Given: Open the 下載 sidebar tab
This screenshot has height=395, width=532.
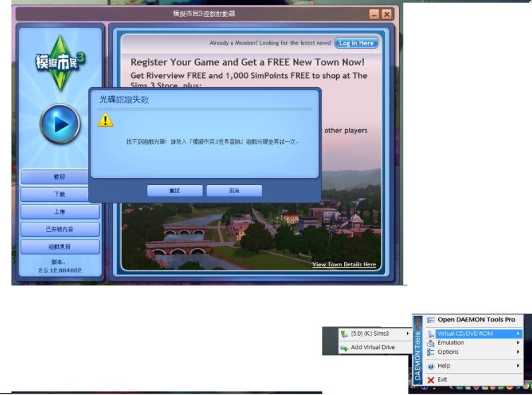Looking at the screenshot, I should point(55,194).
